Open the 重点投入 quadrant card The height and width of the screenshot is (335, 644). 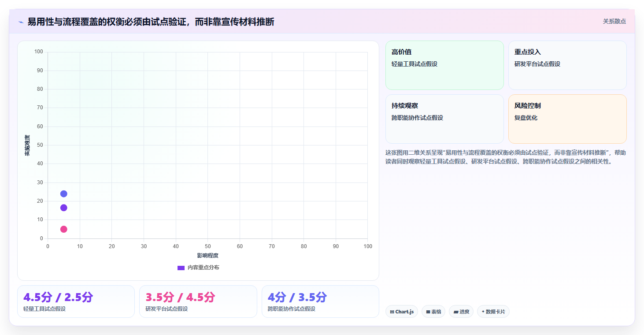click(567, 65)
